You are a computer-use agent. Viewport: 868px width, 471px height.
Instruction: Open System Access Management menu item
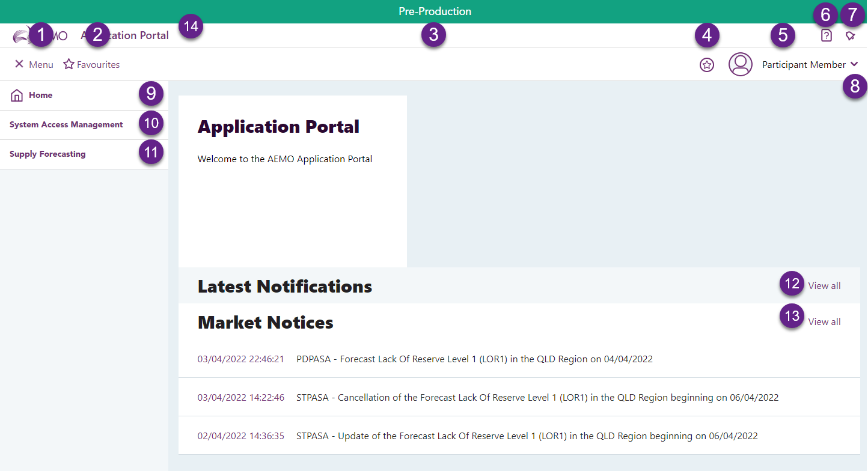click(x=84, y=125)
